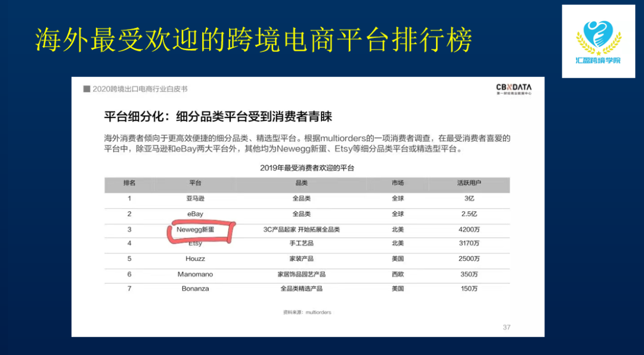Click the 全品类精选产品 category cell
This screenshot has height=355, width=644.
(302, 288)
